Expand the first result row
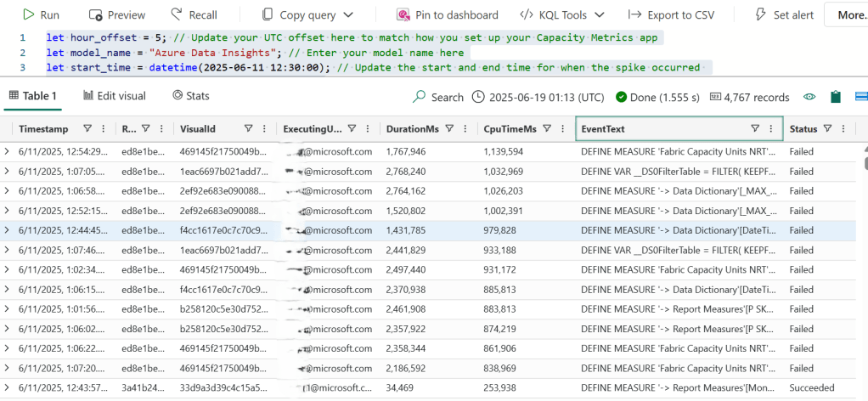 8,151
